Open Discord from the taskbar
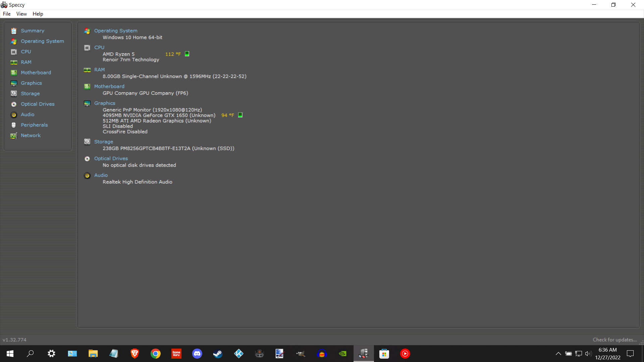 197,354
